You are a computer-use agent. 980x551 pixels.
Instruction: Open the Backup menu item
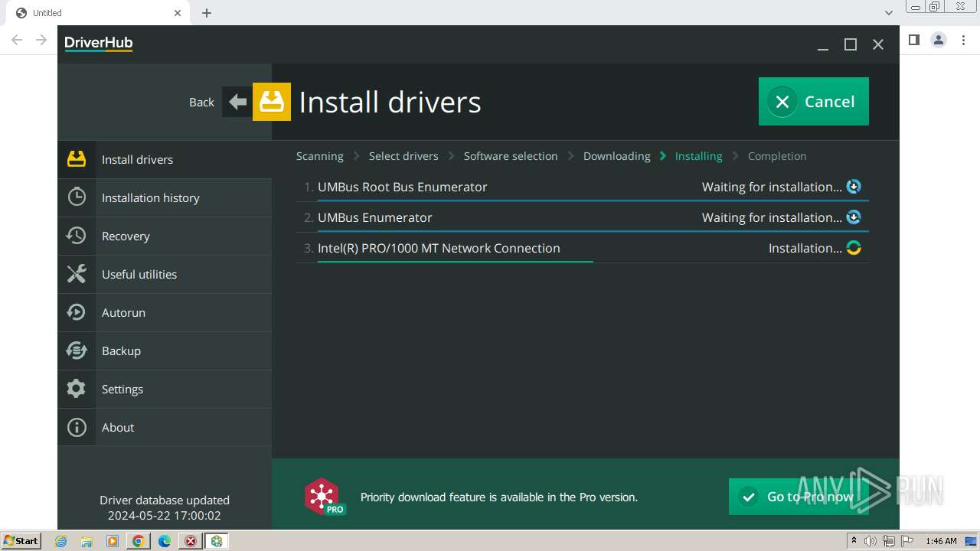click(x=165, y=350)
